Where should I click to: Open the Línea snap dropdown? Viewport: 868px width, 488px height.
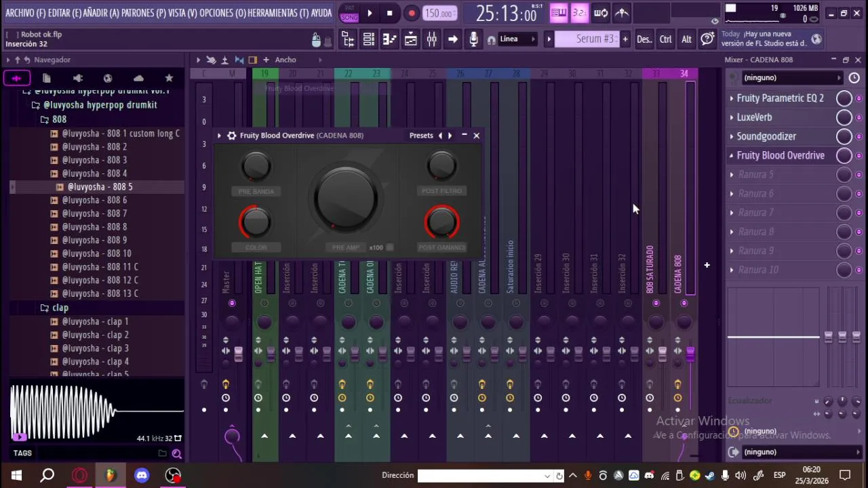tap(518, 39)
